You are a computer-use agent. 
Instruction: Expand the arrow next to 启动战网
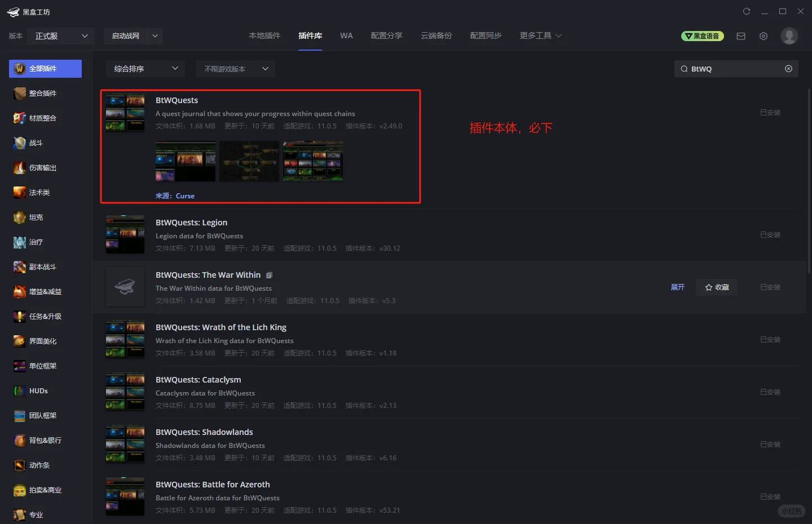point(155,36)
